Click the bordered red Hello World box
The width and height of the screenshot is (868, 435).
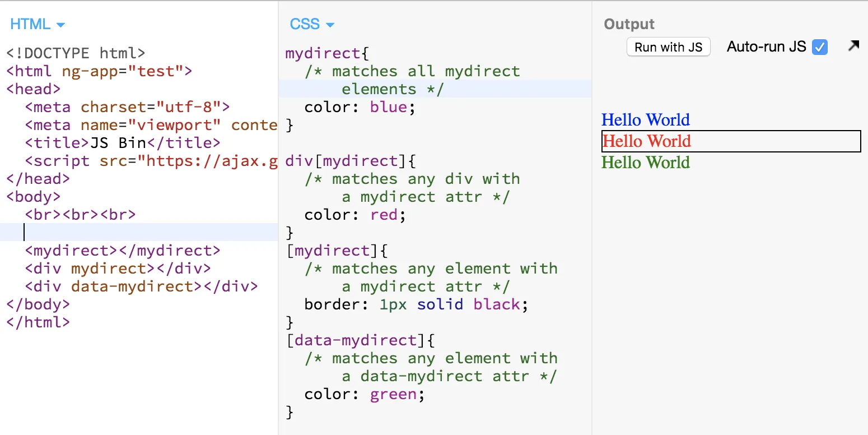pyautogui.click(x=730, y=141)
